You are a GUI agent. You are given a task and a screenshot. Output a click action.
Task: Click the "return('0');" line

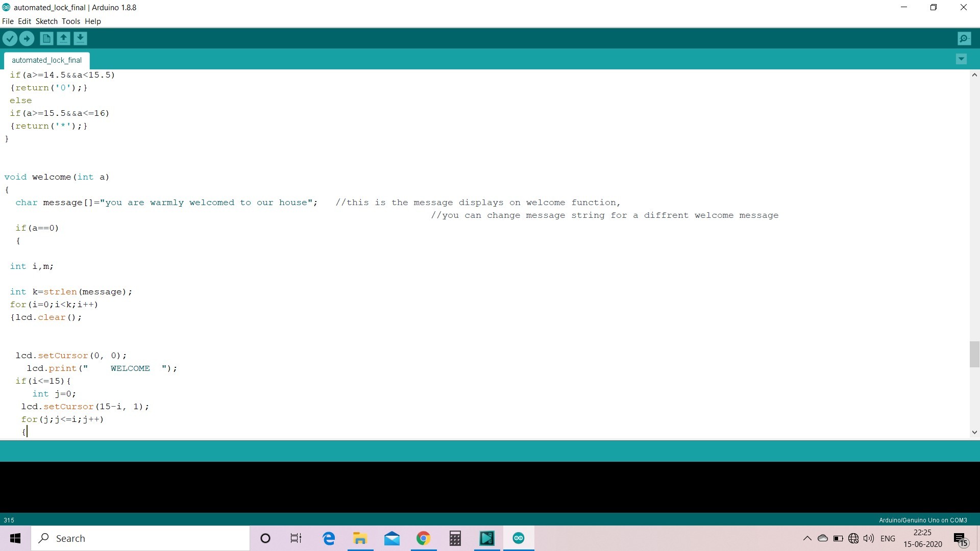[x=48, y=88]
